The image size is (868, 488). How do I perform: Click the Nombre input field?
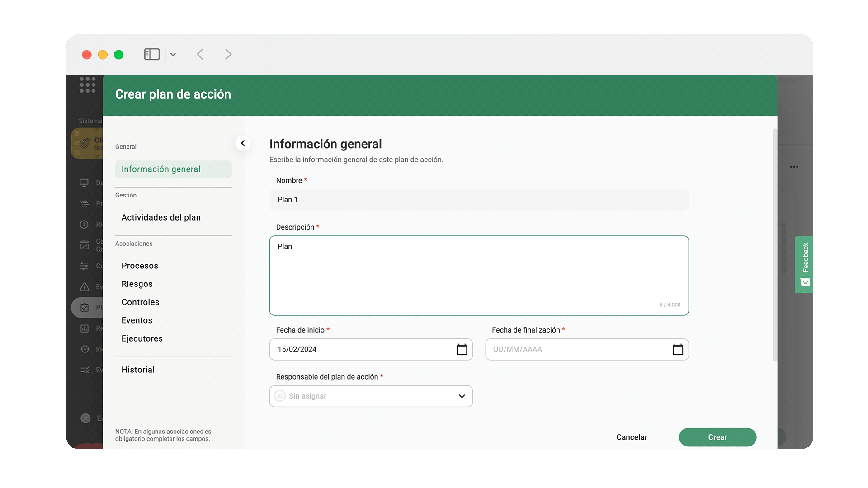click(479, 200)
